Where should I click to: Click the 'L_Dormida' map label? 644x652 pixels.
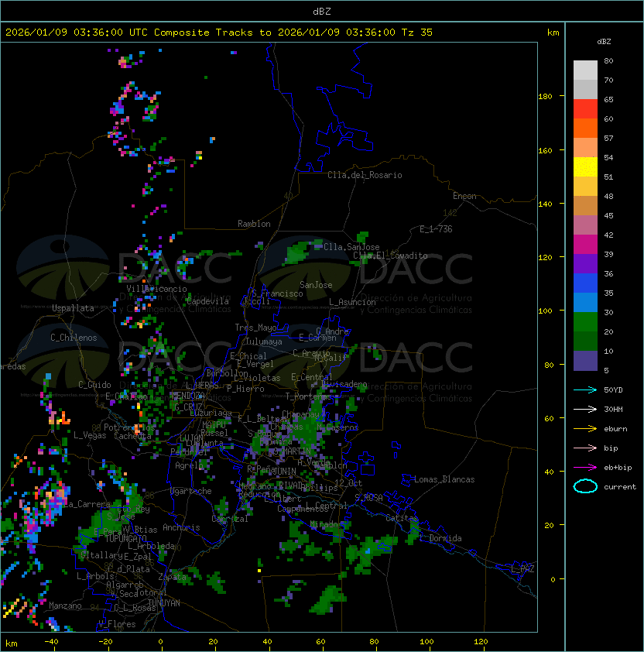pos(440,538)
